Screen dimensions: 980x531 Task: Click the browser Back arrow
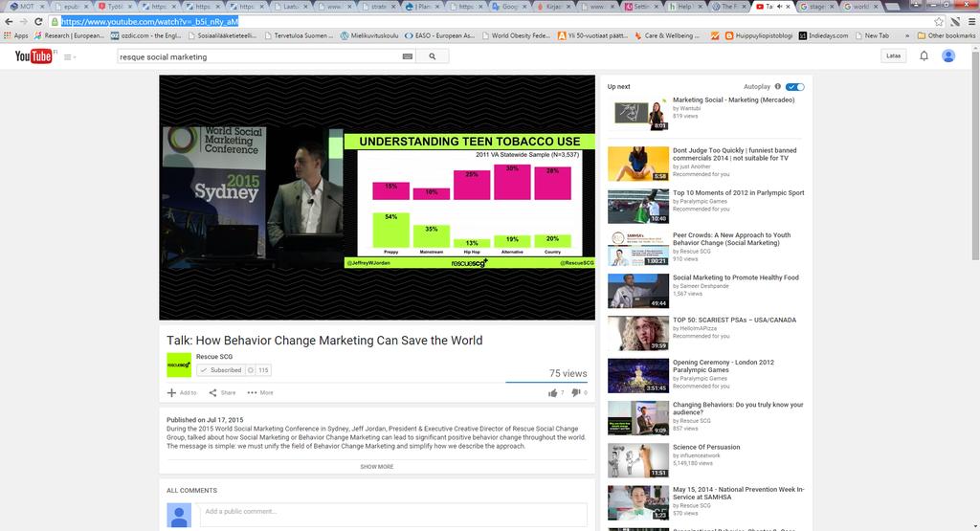[9, 22]
